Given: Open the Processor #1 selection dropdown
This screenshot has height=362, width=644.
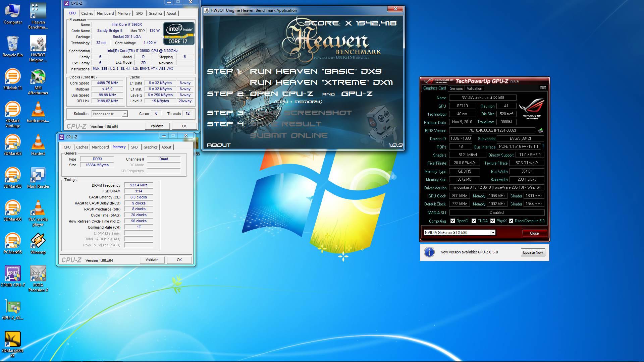Looking at the screenshot, I should [x=110, y=114].
